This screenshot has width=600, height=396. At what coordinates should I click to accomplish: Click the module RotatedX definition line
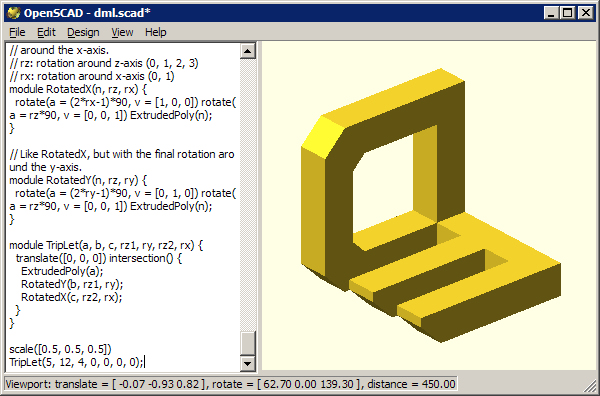78,89
